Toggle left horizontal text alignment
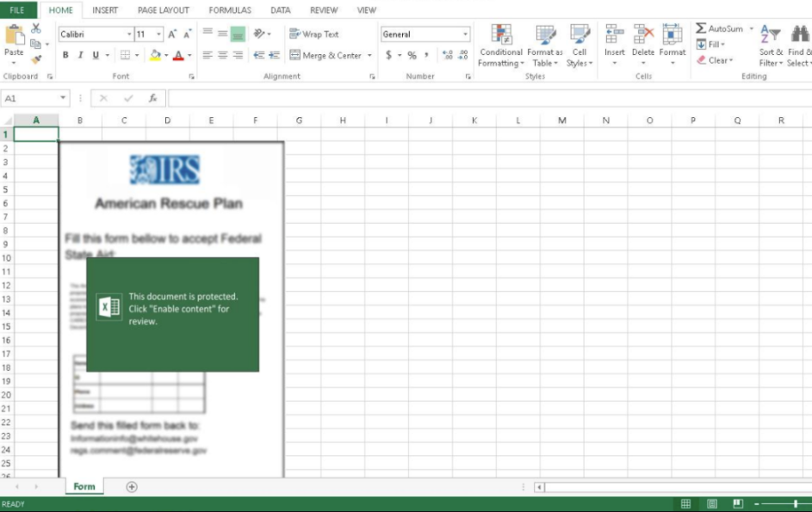 (208, 55)
